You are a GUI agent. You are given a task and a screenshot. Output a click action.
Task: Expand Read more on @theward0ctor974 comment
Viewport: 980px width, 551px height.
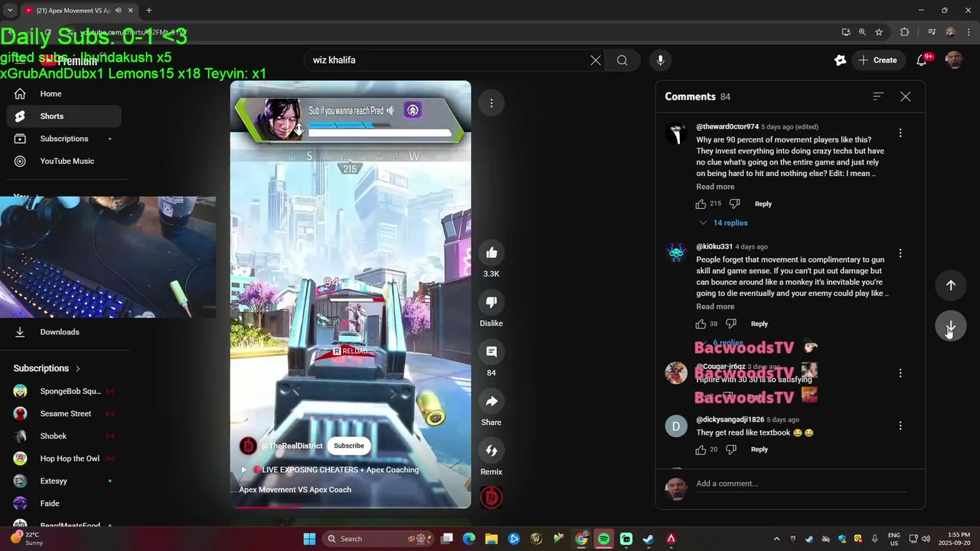coord(715,187)
